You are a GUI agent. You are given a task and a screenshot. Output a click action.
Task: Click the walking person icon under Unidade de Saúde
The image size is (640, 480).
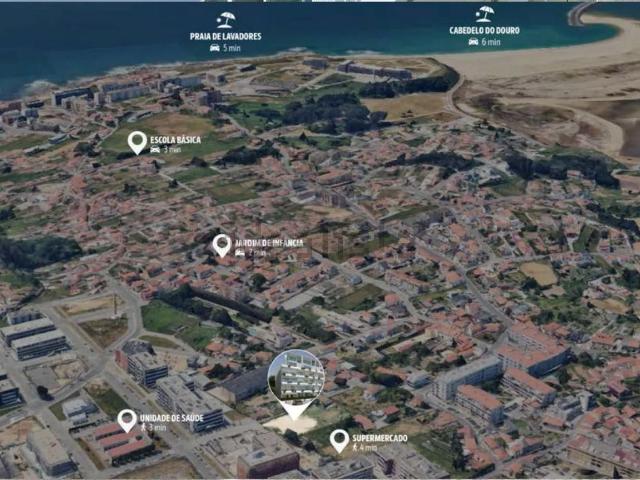(x=143, y=427)
